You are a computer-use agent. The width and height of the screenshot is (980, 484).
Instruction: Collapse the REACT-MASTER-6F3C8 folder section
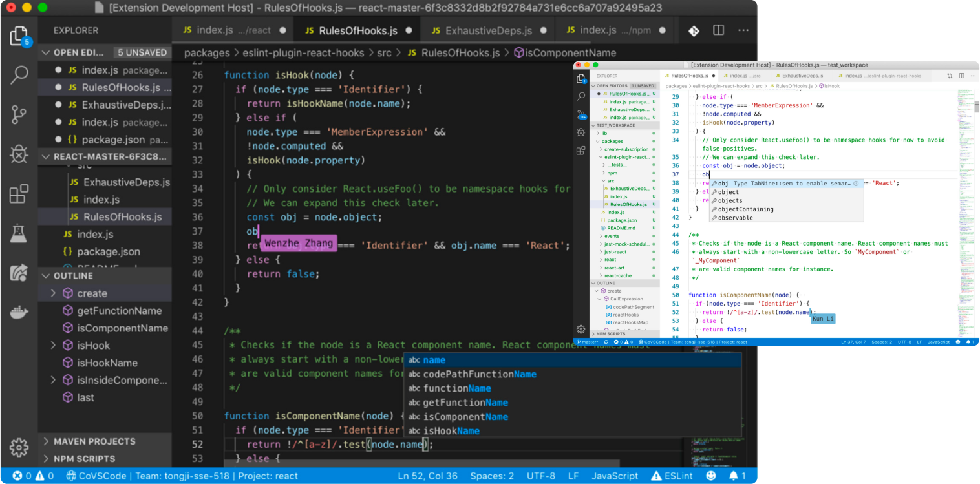click(104, 156)
